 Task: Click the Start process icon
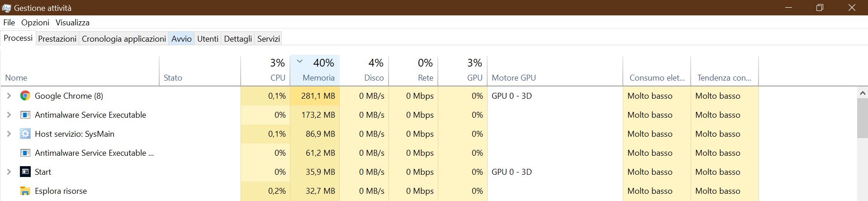coord(25,172)
